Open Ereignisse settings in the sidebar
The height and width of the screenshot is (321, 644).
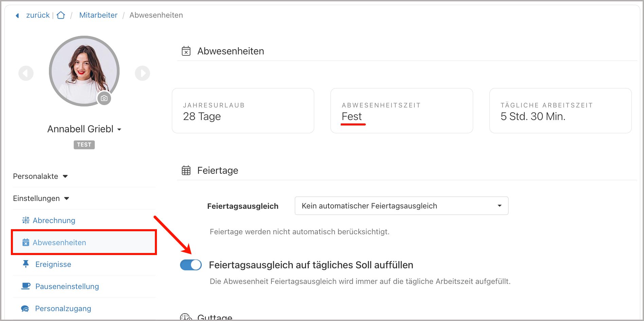pyautogui.click(x=53, y=264)
